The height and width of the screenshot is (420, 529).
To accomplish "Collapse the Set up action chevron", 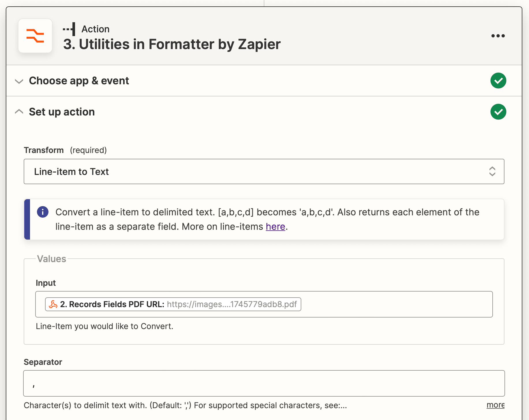I will [19, 112].
